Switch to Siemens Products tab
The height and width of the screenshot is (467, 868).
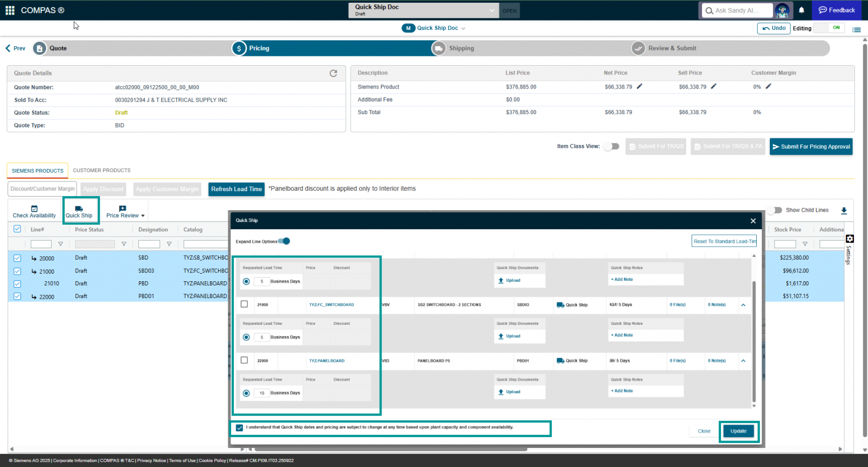[x=37, y=171]
